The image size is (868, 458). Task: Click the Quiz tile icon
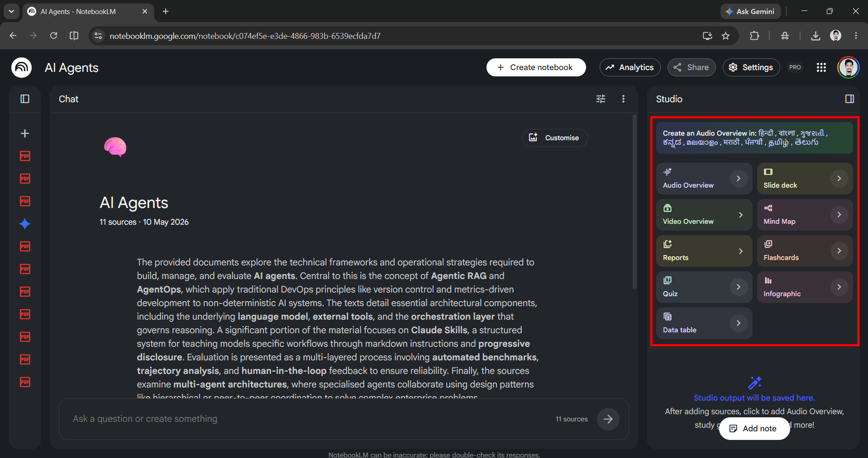click(668, 280)
